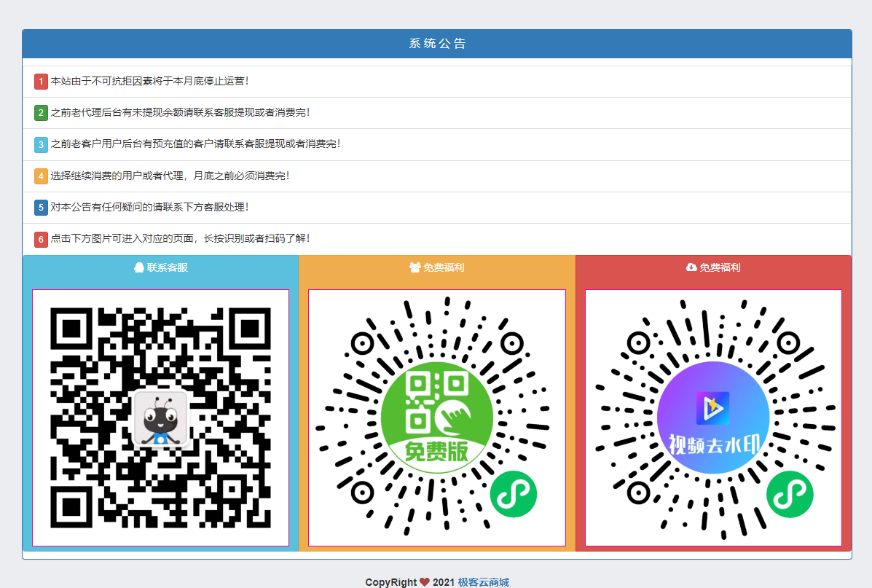The height and width of the screenshot is (588, 872).
Task: Select announcement 对本公告有任何疑问的请联系下方客服处理
Action: pos(149,208)
